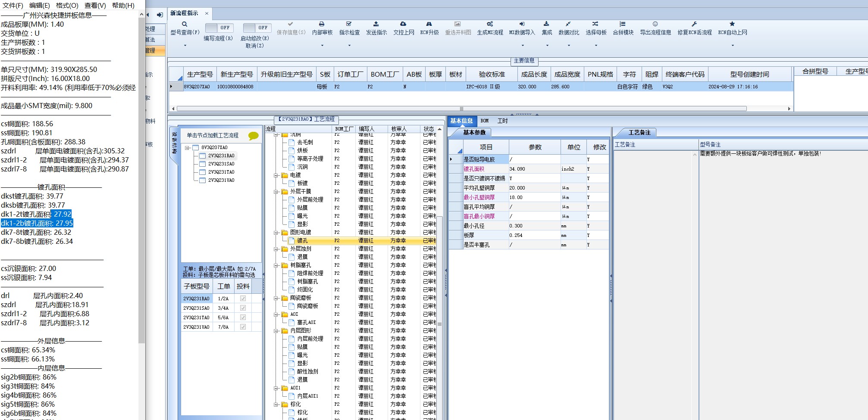Click the 指示检查 check icon
This screenshot has width=868, height=420.
click(349, 24)
